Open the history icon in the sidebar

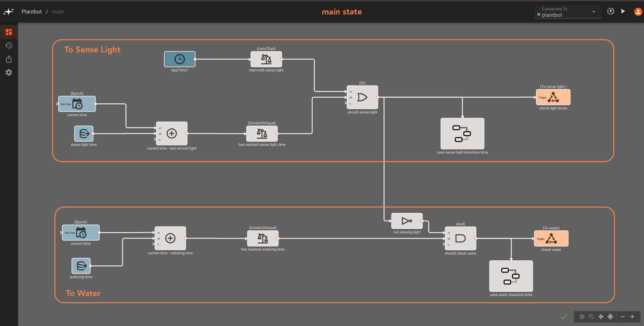[9, 45]
